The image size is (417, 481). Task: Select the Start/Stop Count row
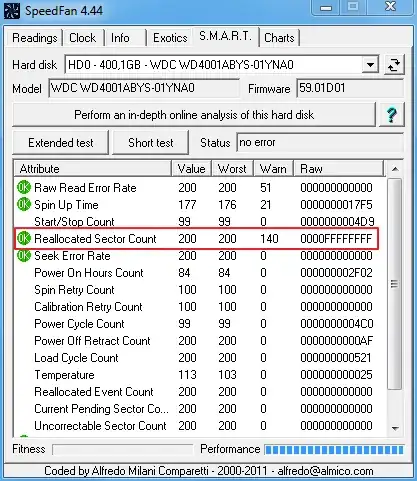(x=200, y=221)
